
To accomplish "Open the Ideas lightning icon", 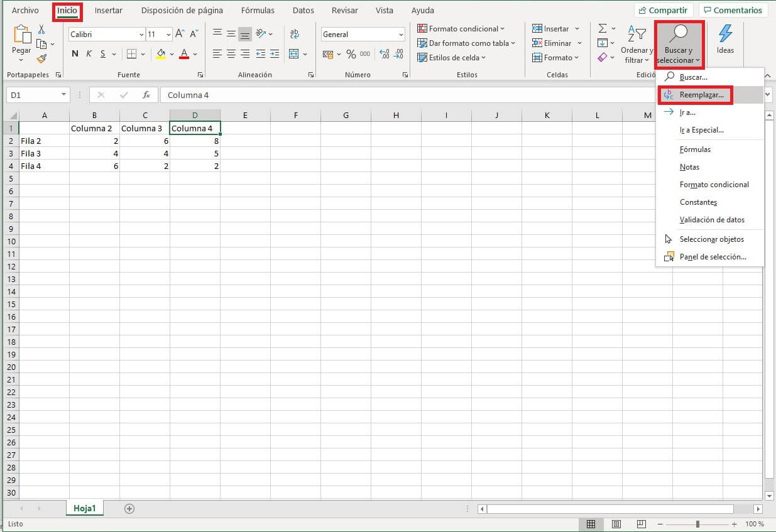I will [725, 39].
